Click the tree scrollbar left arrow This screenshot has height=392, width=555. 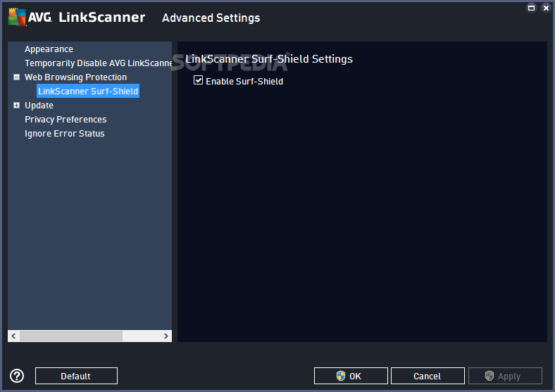13,336
